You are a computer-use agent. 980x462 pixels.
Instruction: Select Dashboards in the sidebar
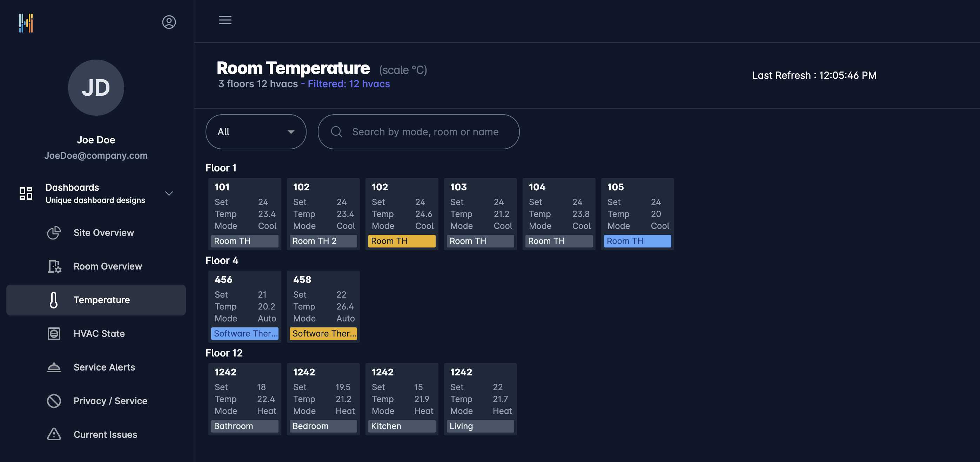coord(72,187)
